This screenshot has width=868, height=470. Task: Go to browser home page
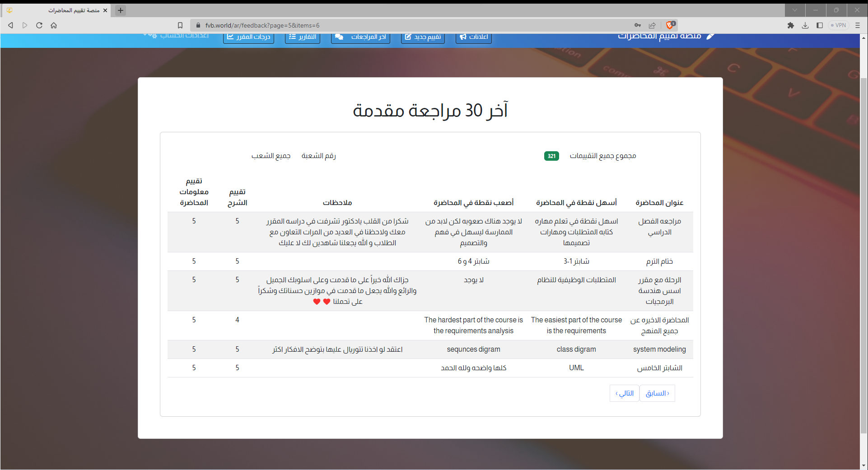(54, 25)
